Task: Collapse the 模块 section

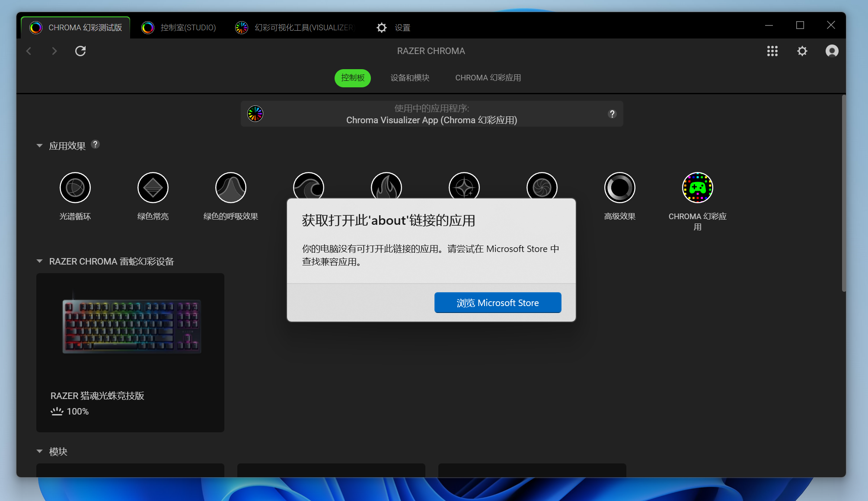Action: [39, 451]
